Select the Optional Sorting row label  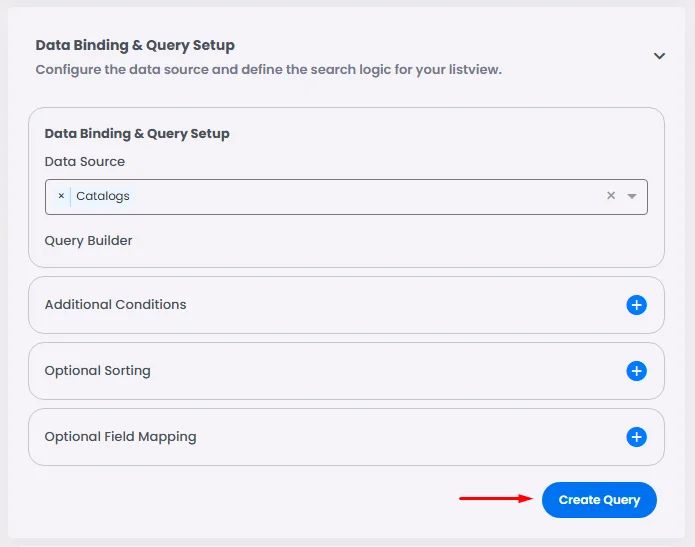(97, 370)
